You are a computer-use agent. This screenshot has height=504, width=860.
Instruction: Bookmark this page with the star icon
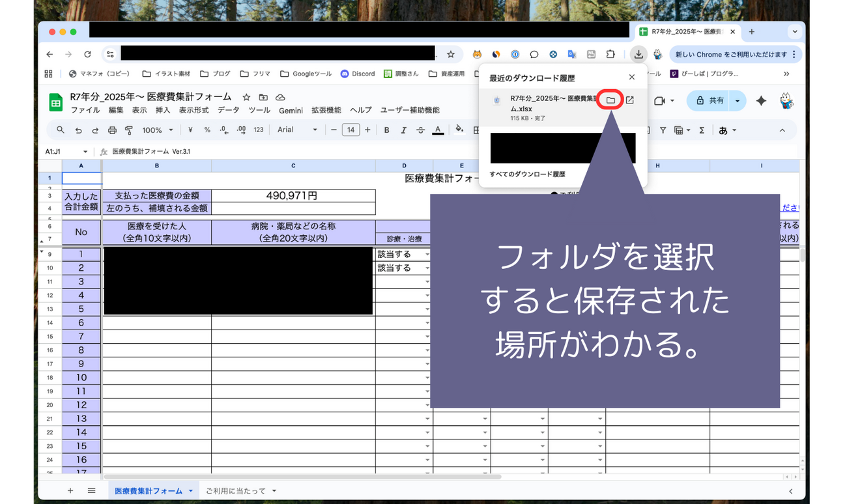[450, 55]
